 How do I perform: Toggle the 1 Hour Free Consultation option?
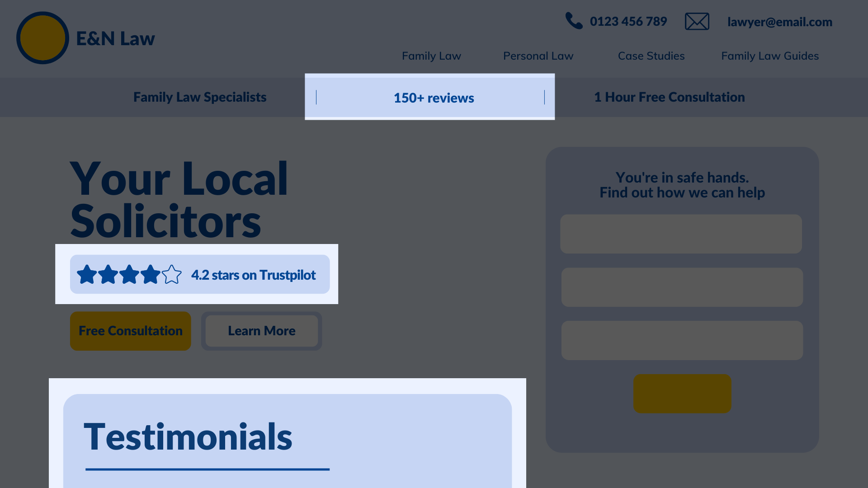pyautogui.click(x=668, y=97)
